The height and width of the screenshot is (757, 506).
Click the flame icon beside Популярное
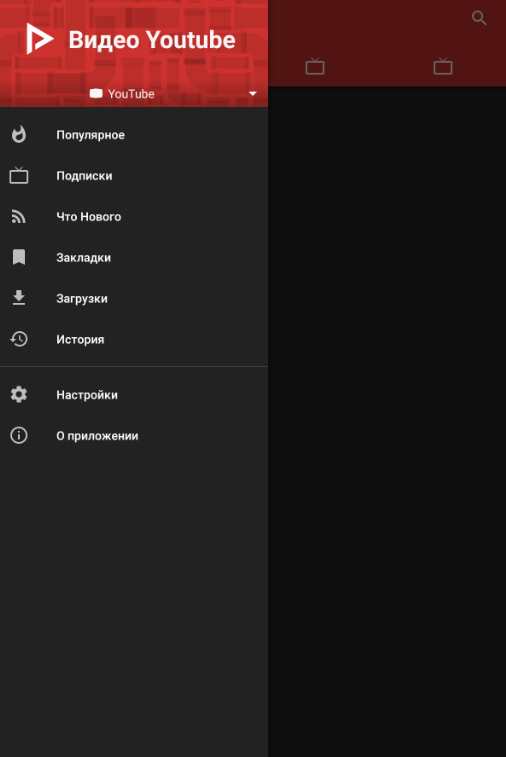[x=19, y=135]
